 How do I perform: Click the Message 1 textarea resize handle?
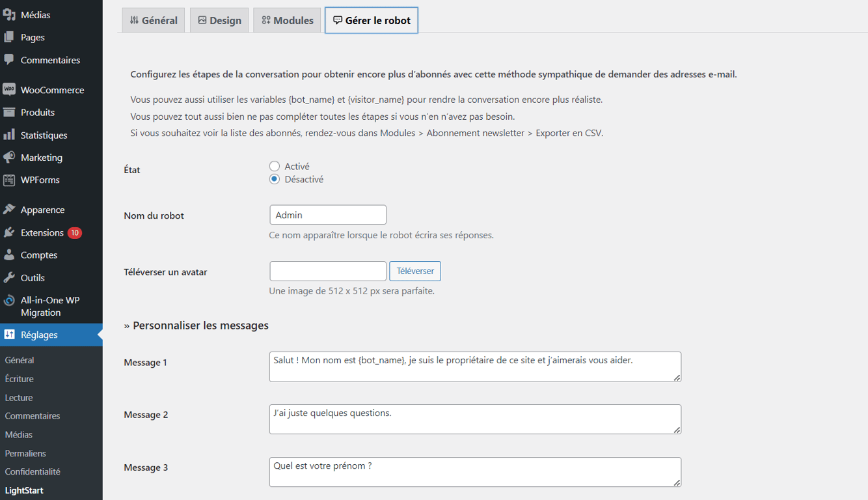coord(677,378)
